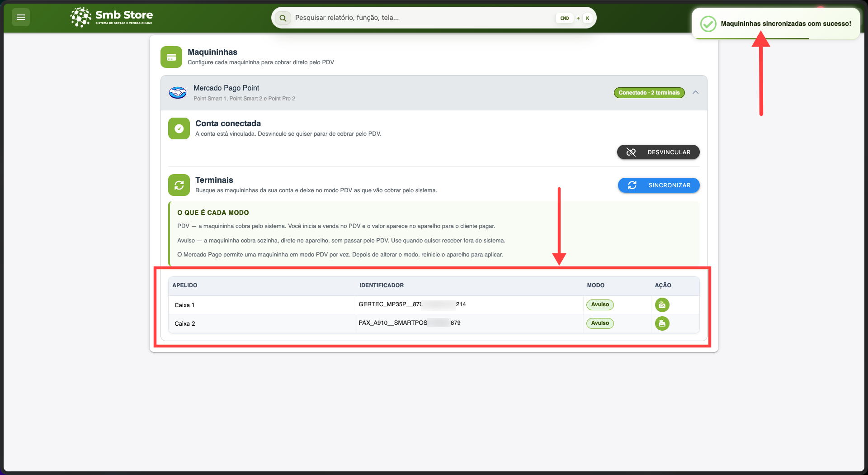
Task: Sync terminals with Sincronizar button
Action: (659, 185)
